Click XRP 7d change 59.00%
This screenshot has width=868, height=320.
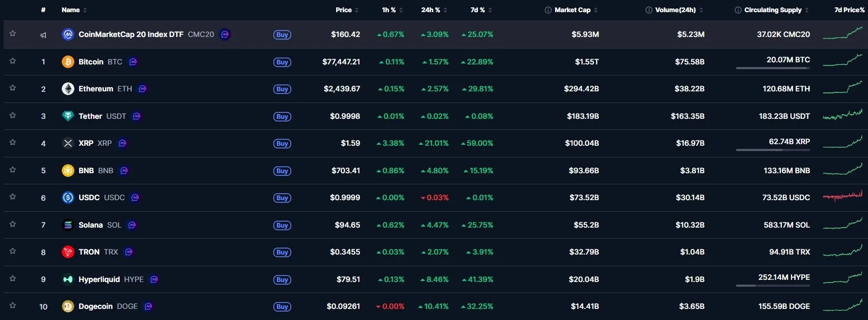click(477, 143)
